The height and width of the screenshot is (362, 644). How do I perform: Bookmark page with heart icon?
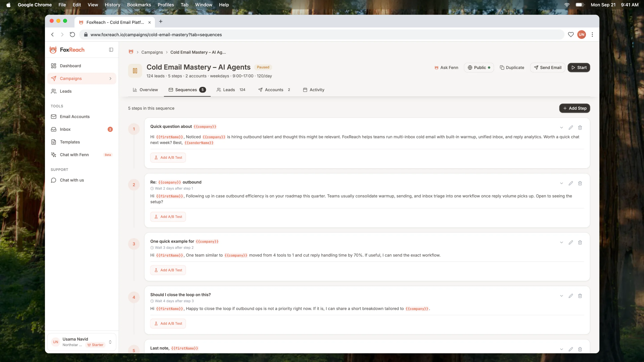pos(571,34)
